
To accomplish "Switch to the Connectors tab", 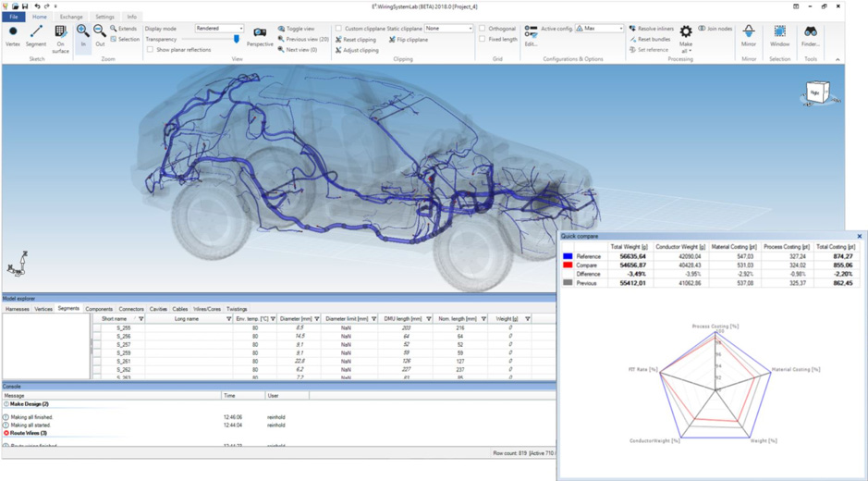I will (131, 309).
